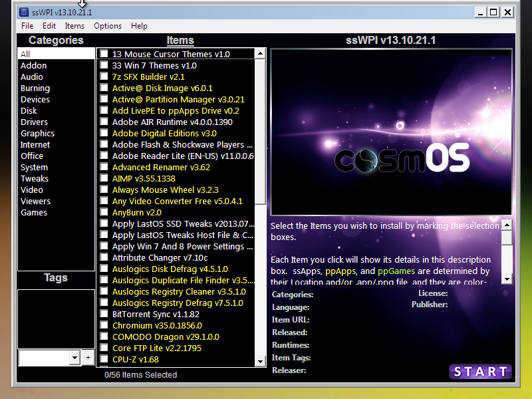
Task: Click the items list scroll up arrow
Action: pos(260,53)
